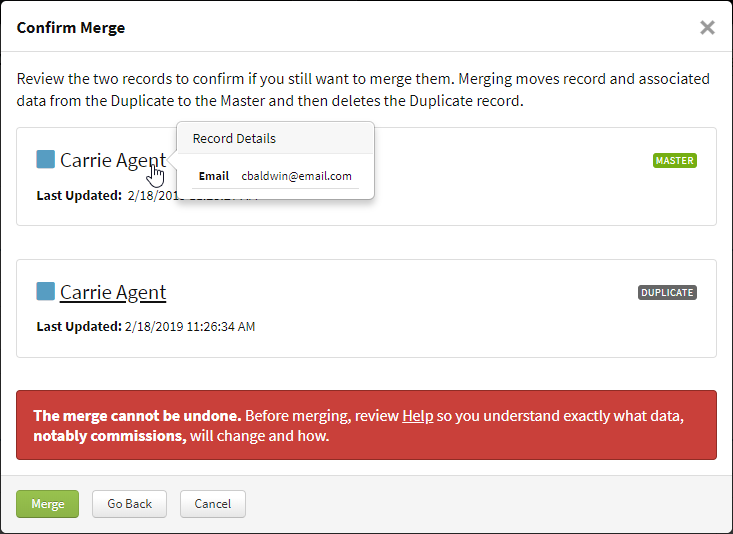Click the blue square icon on the duplicate record

(x=46, y=291)
